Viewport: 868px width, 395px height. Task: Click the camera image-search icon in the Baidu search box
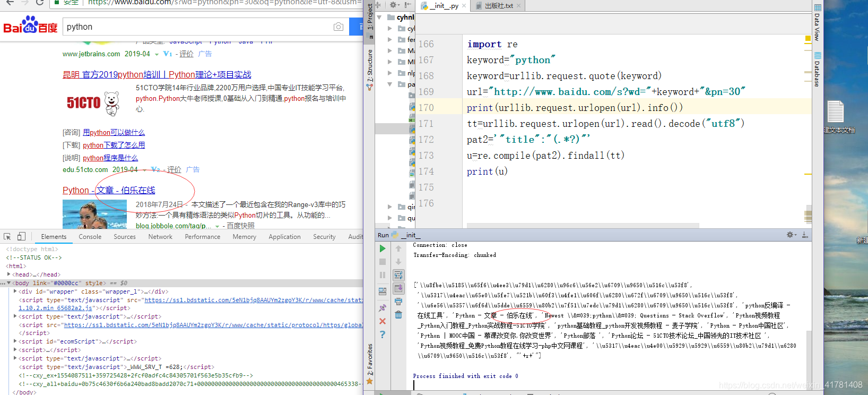(x=338, y=27)
